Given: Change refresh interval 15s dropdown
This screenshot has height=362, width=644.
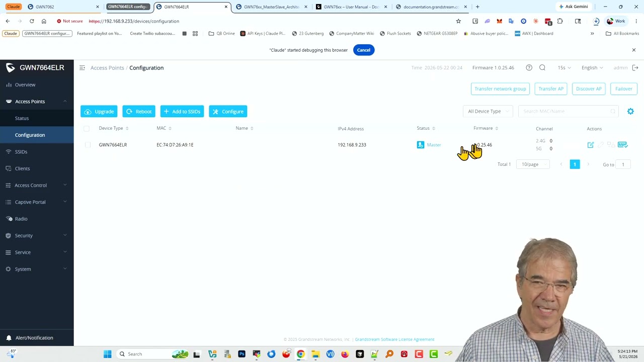Looking at the screenshot, I should [x=565, y=67].
